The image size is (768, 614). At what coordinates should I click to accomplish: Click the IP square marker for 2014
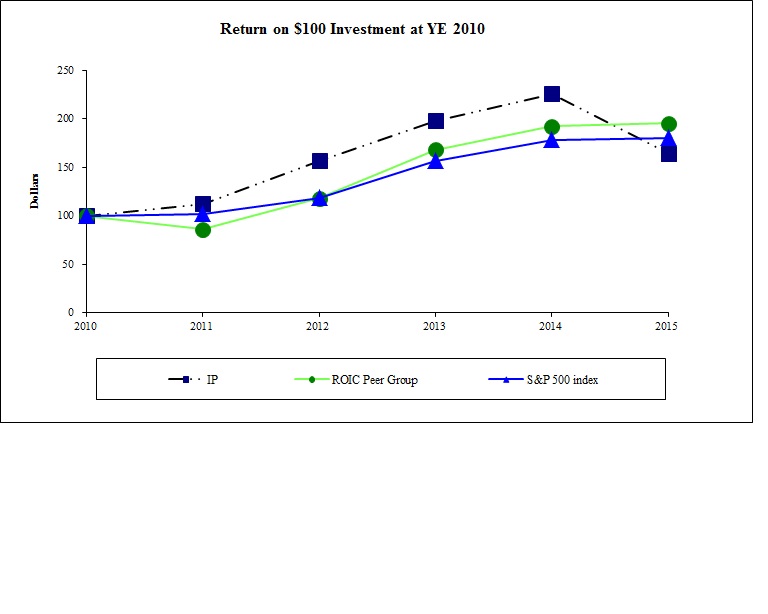tap(551, 94)
